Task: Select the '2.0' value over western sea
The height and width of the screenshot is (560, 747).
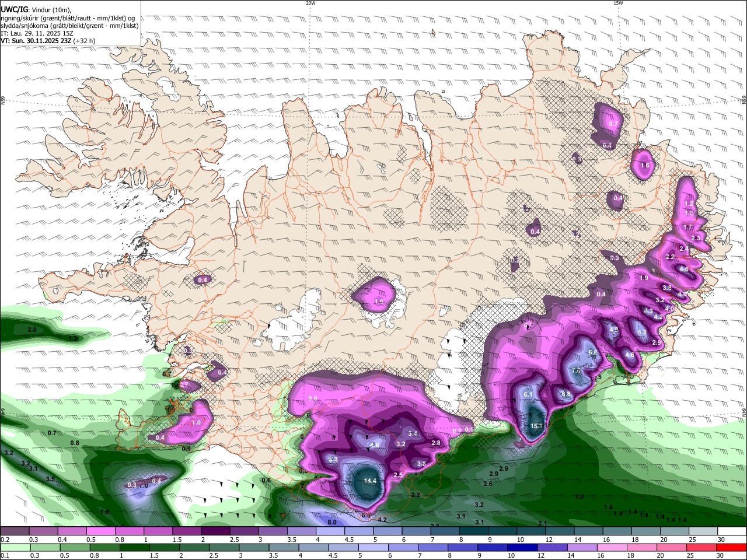Action: [32, 330]
